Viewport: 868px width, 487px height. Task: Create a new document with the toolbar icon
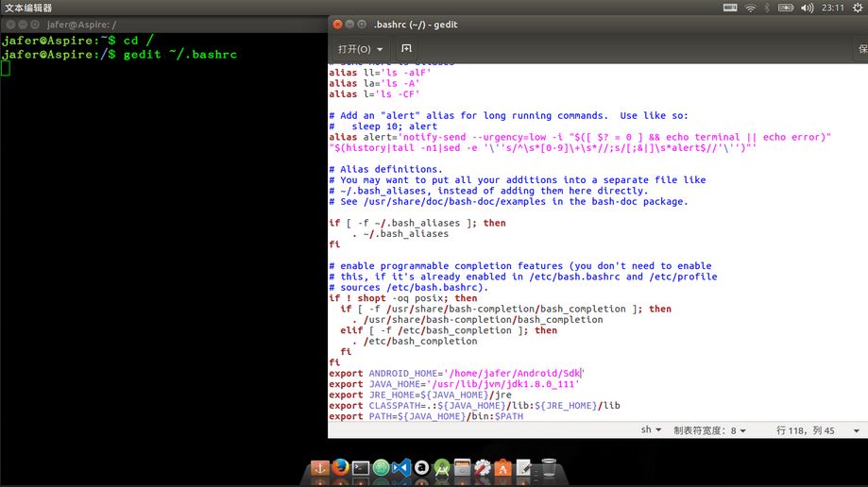(x=406, y=49)
